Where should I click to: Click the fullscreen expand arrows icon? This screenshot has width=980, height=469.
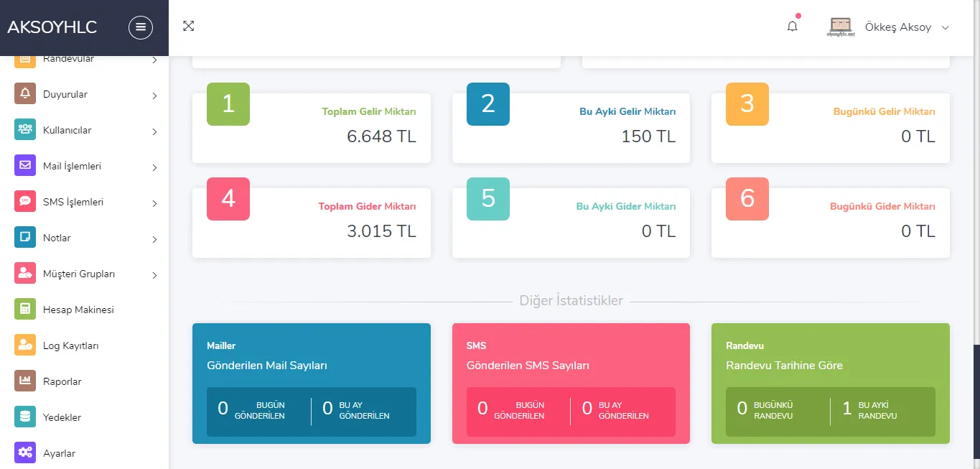[x=189, y=26]
